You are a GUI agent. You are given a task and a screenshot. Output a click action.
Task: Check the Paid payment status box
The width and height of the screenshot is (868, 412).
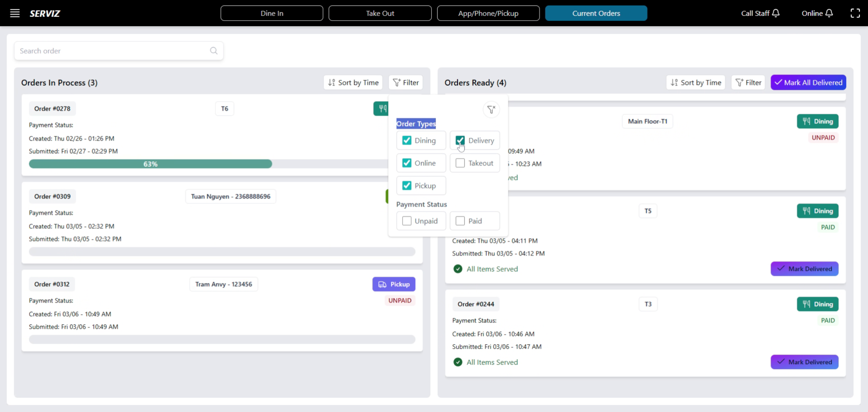tap(460, 221)
